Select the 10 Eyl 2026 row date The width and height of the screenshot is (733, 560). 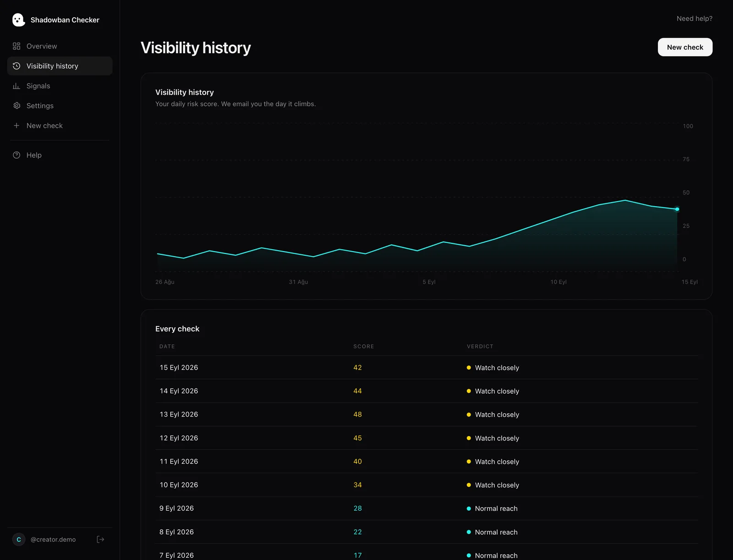(179, 485)
